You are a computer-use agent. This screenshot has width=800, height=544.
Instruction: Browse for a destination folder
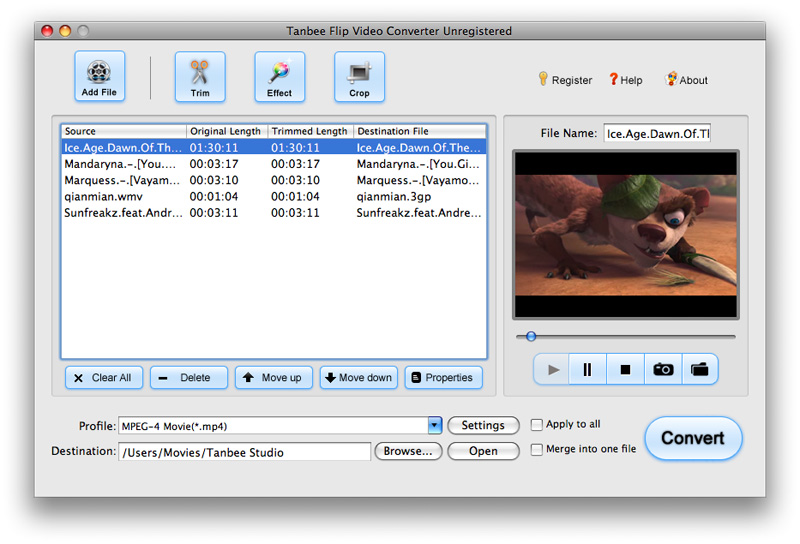(x=408, y=451)
